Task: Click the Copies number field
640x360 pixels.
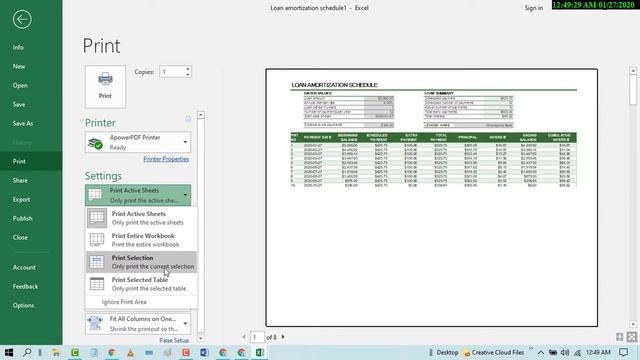Action: click(172, 72)
